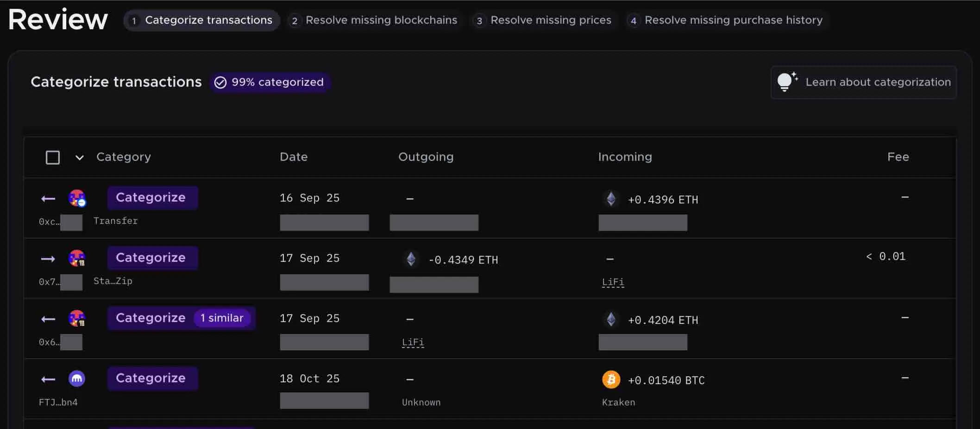Categorize the 18 Oct 25 BTC transaction
This screenshot has height=429, width=980.
[x=152, y=379]
